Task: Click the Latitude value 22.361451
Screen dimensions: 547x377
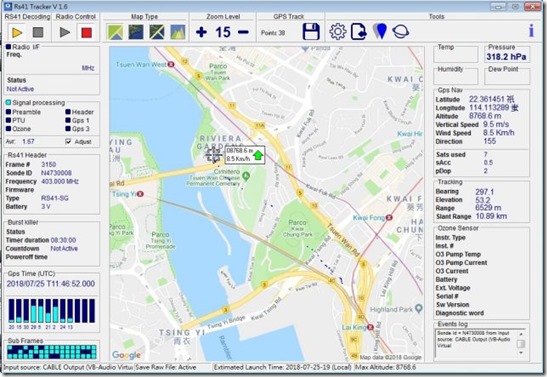Action: [x=487, y=99]
